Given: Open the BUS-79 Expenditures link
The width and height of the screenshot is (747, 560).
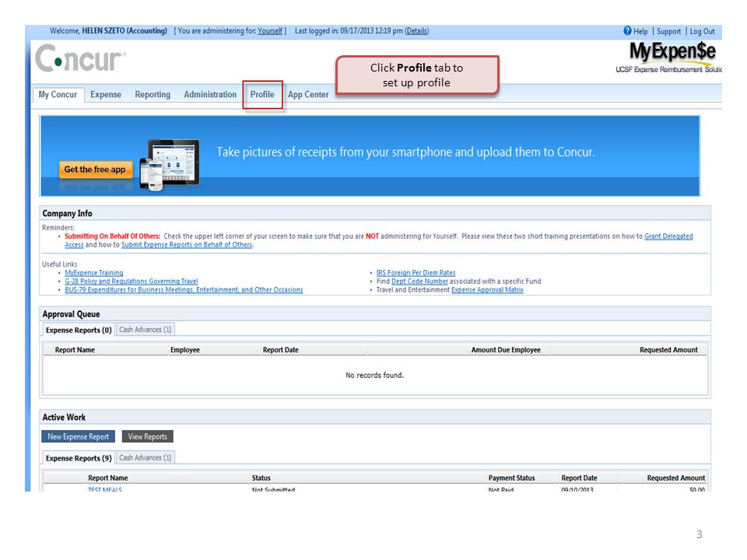Looking at the screenshot, I should pyautogui.click(x=184, y=289).
